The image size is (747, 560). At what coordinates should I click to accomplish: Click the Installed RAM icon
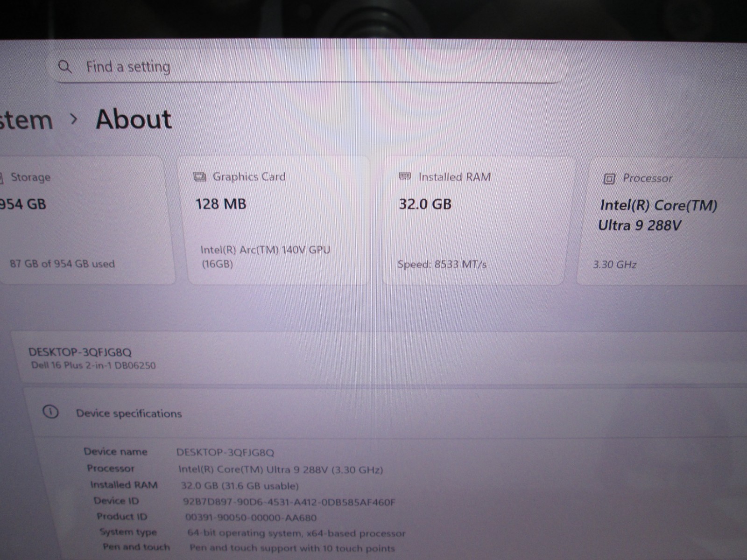405,177
